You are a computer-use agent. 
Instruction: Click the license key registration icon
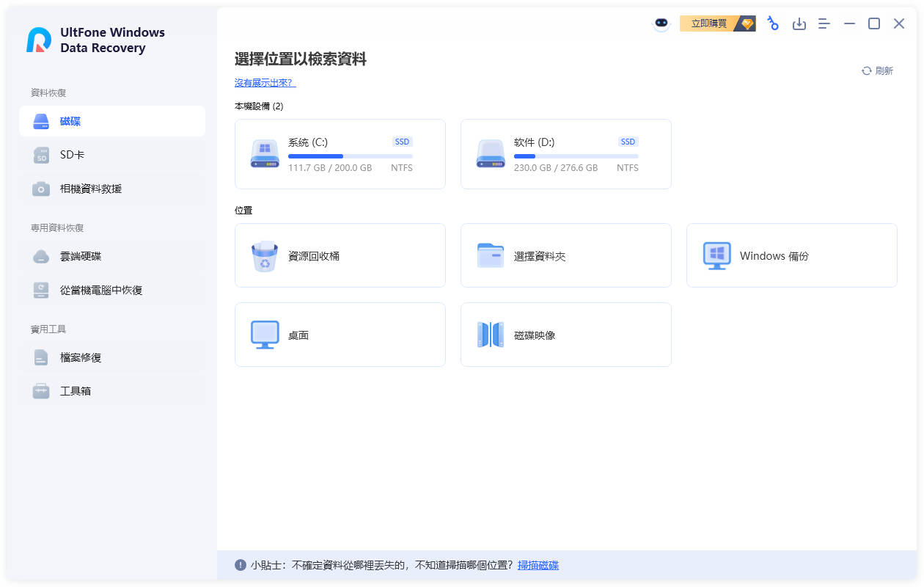point(773,24)
